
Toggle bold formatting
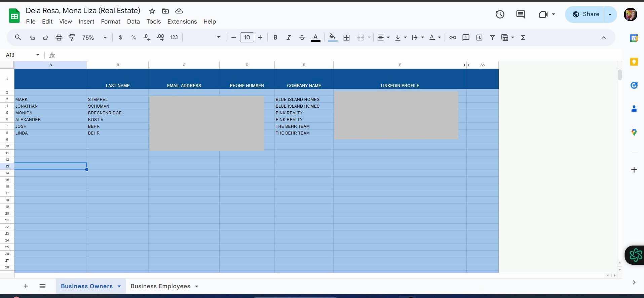click(x=275, y=38)
